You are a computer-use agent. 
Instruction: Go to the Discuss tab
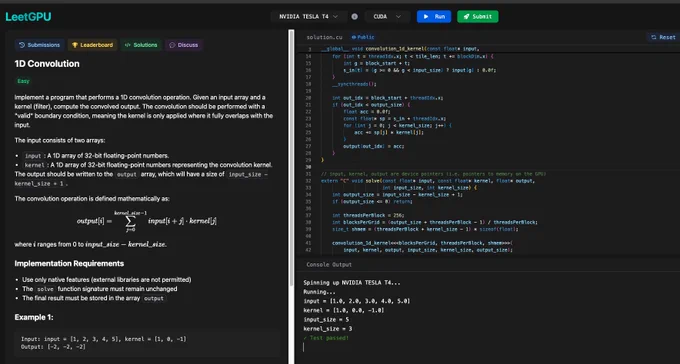point(183,45)
